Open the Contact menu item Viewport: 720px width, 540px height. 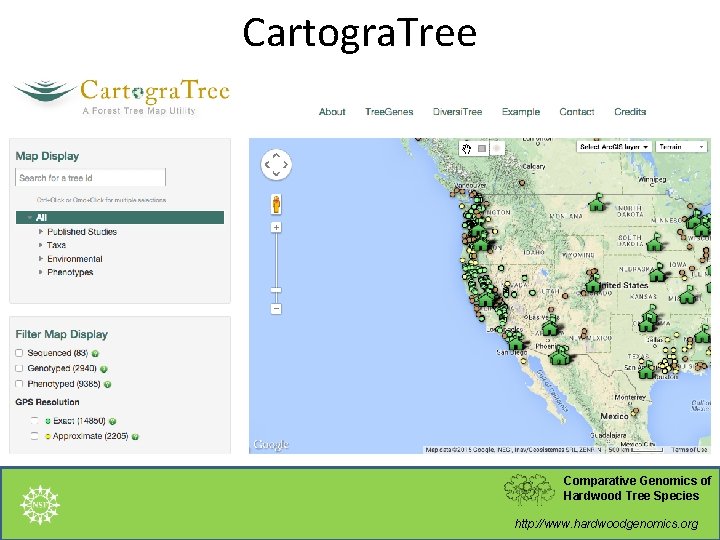[577, 112]
